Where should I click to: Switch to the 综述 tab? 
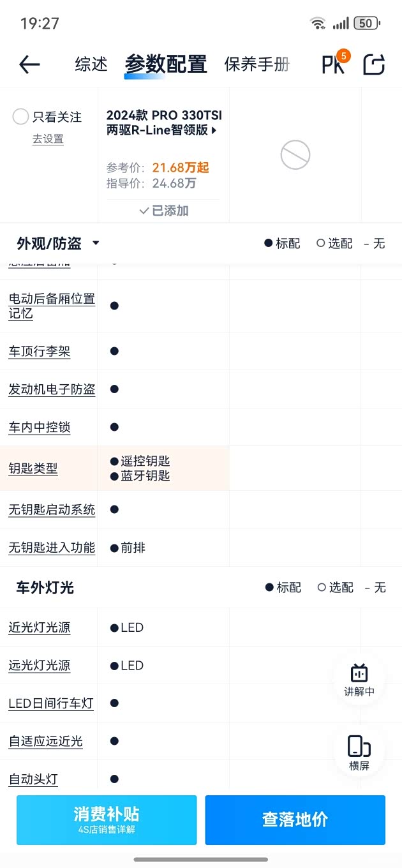pos(91,64)
